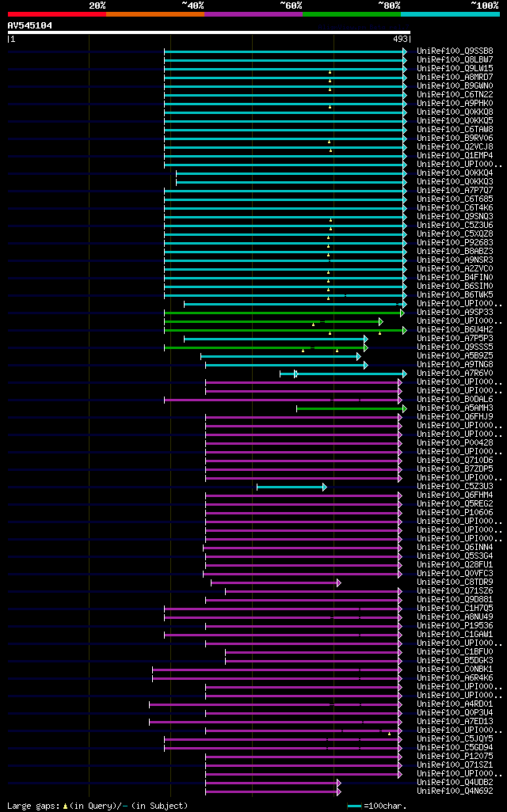Open hit UniRef100_Q8LBW7
This screenshot has height=812, width=507.
(x=456, y=59)
